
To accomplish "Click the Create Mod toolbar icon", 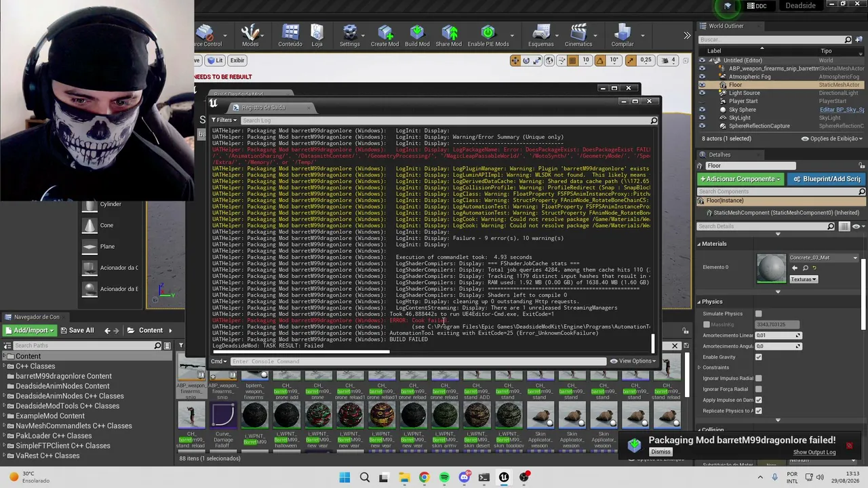I will pos(384,35).
